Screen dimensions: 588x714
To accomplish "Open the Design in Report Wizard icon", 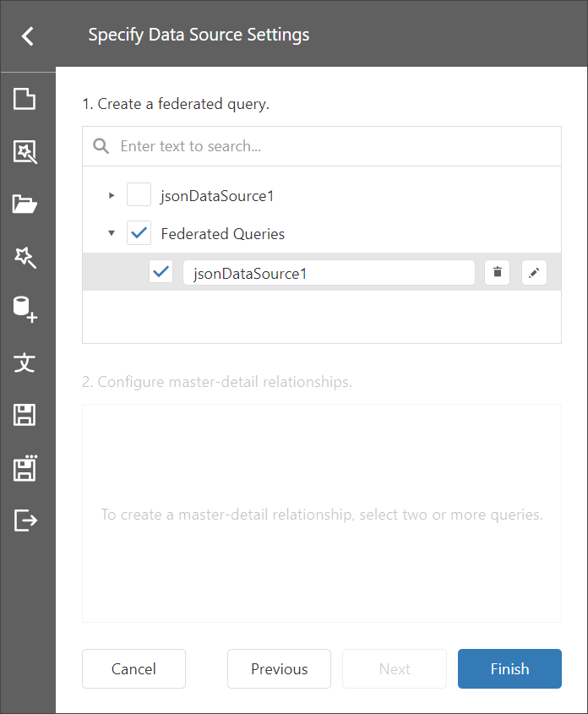I will (25, 152).
